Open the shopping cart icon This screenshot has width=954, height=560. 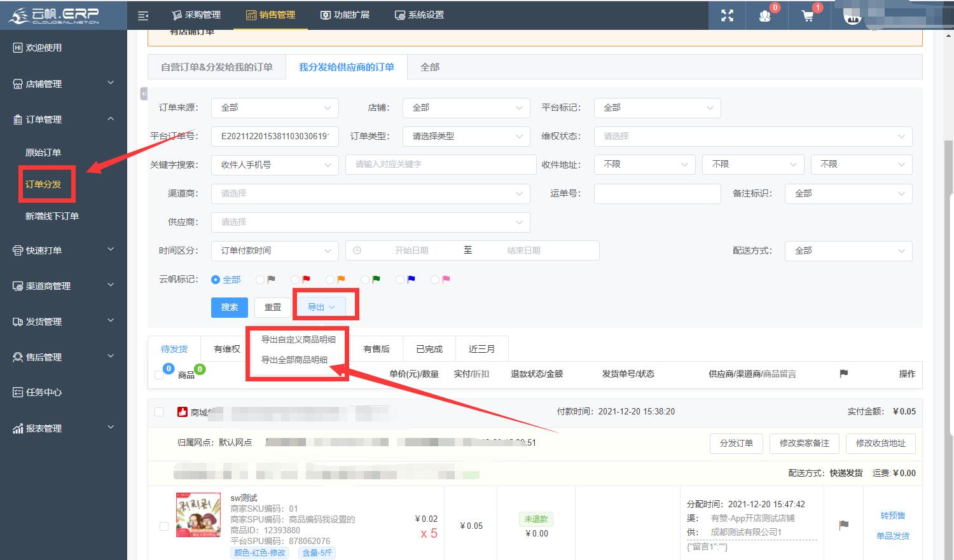tap(808, 16)
